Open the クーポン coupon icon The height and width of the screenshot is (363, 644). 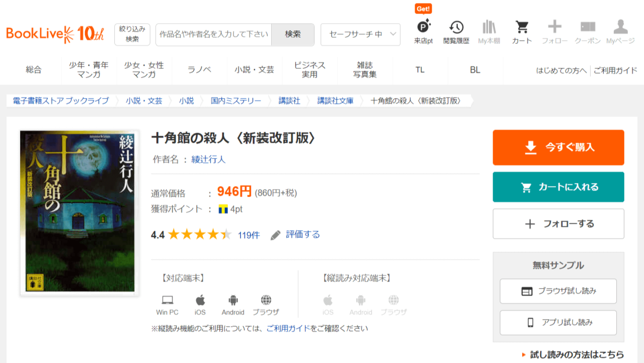(588, 27)
